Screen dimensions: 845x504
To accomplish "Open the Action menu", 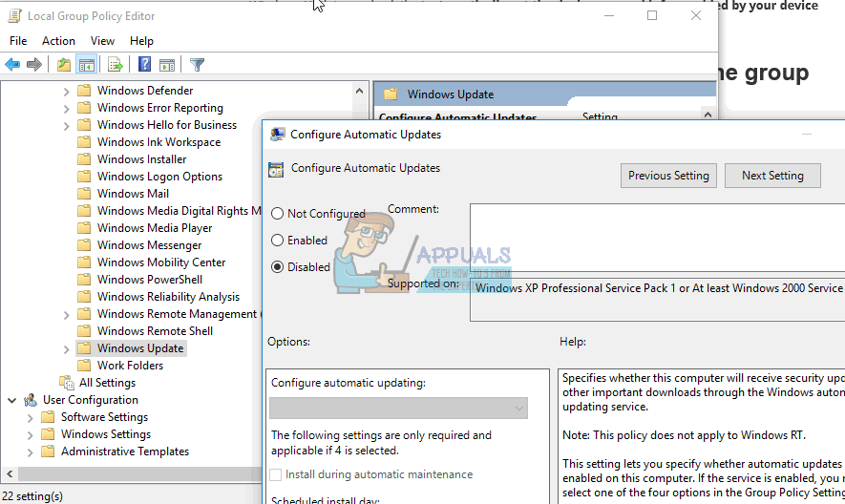I will click(x=58, y=41).
